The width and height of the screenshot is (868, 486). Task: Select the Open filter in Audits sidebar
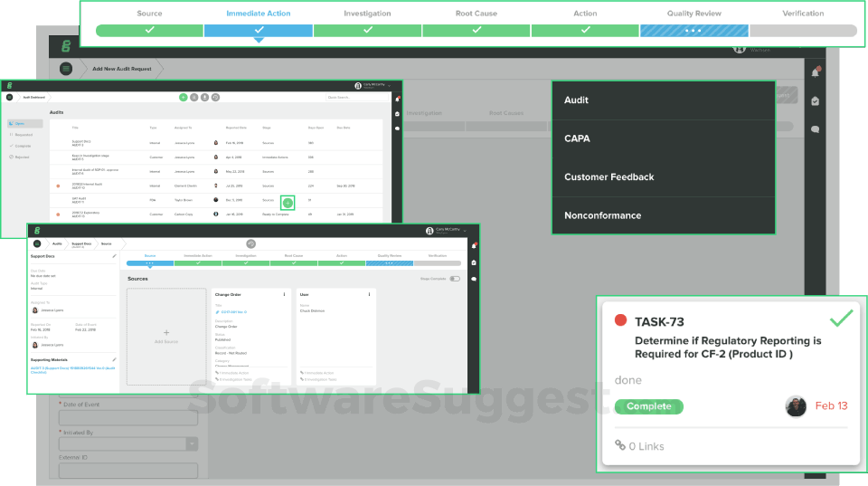(x=25, y=124)
